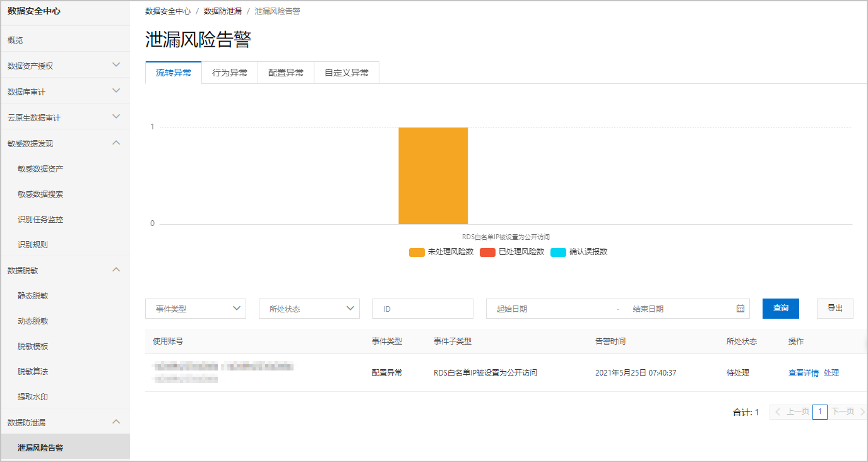Click 事件子类型 column header

453,341
